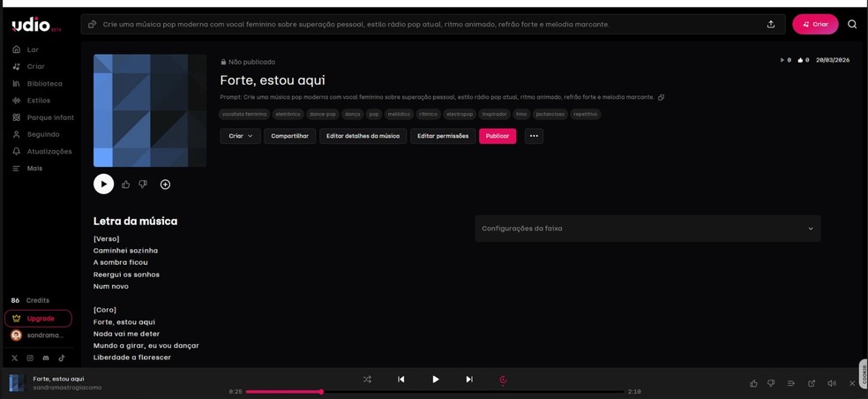Image resolution: width=868 pixels, height=399 pixels.
Task: Click the hino tag
Action: coord(521,114)
